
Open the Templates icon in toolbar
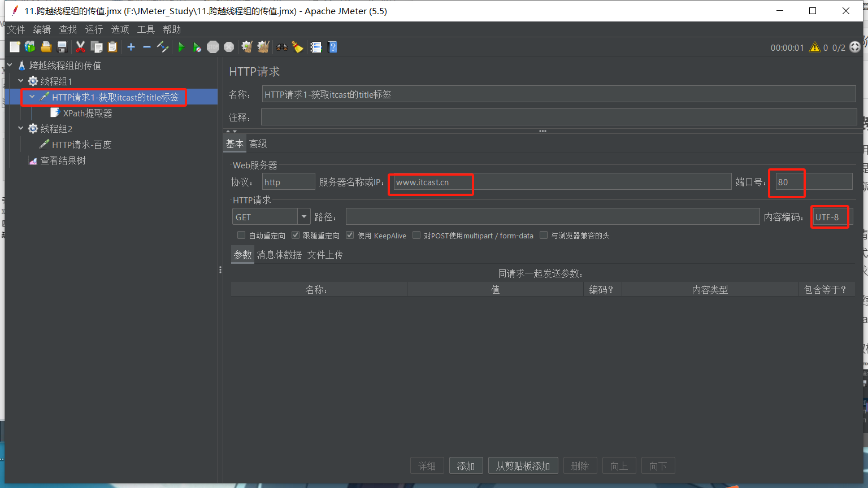pos(30,47)
